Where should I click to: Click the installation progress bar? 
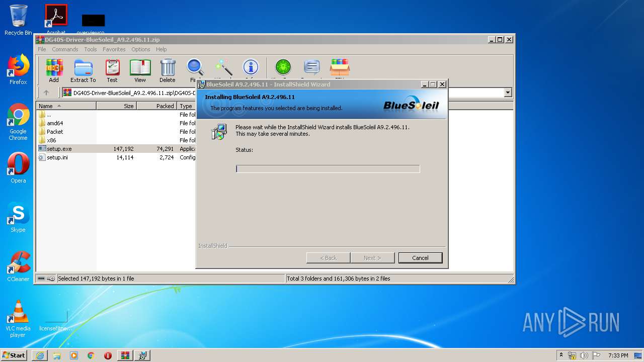328,169
